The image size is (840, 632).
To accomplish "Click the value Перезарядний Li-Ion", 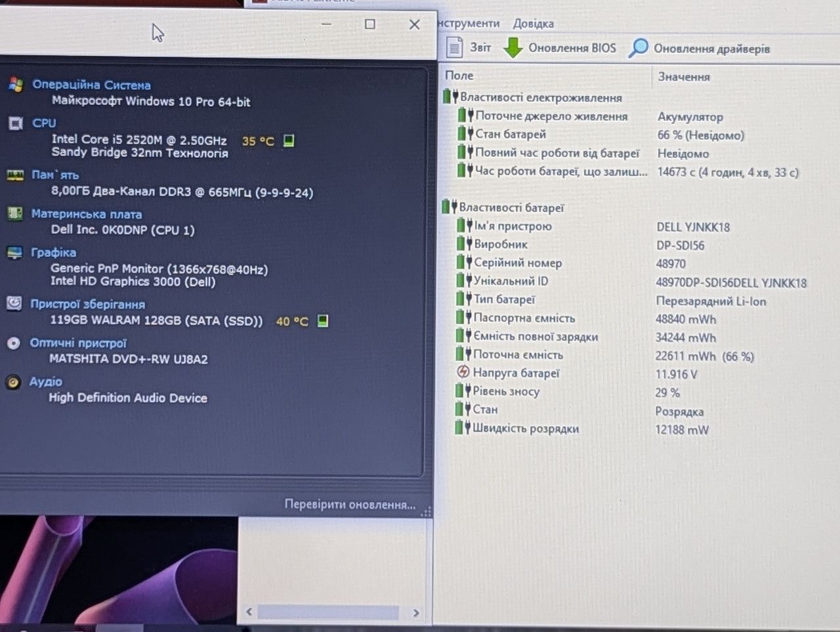I will click(711, 301).
